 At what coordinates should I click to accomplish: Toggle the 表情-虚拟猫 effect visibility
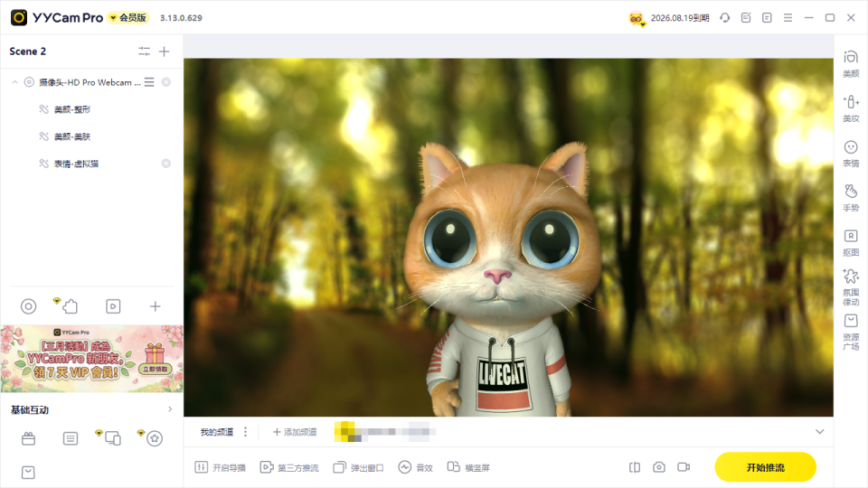[43, 164]
